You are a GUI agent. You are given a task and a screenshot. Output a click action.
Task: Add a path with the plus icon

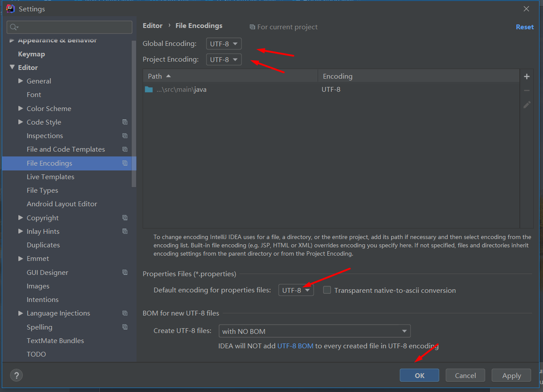pyautogui.click(x=526, y=76)
